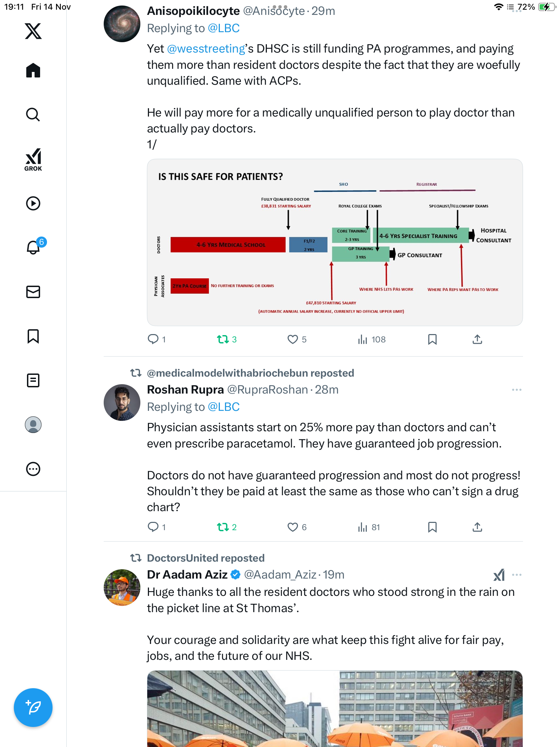Open the video play icon tab
Image resolution: width=560 pixels, height=747 pixels.
[33, 203]
